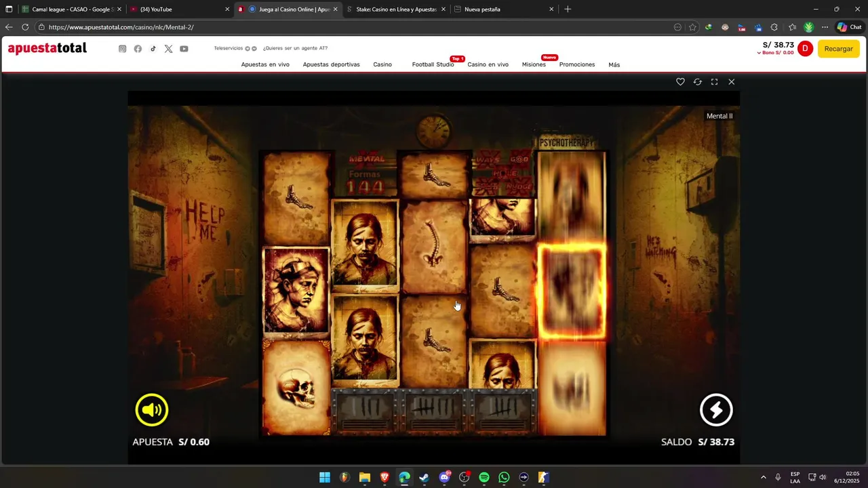Open File Explorer from taskbar

(x=364, y=478)
